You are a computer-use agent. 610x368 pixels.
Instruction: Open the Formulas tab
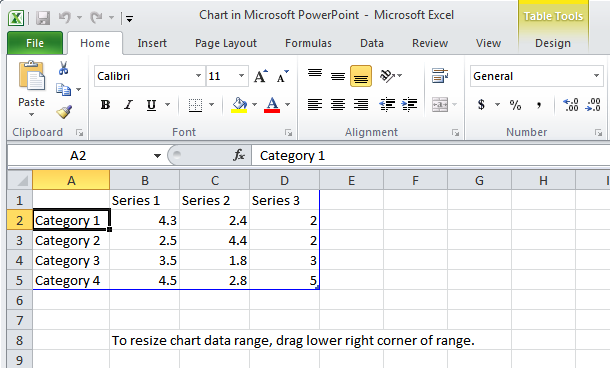coord(308,43)
